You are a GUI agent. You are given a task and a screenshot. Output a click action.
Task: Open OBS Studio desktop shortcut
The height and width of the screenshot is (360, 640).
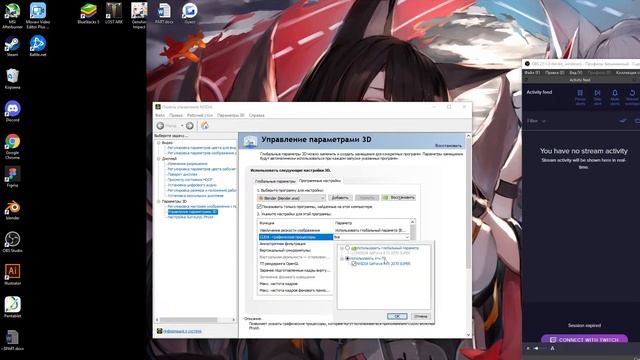[12, 242]
